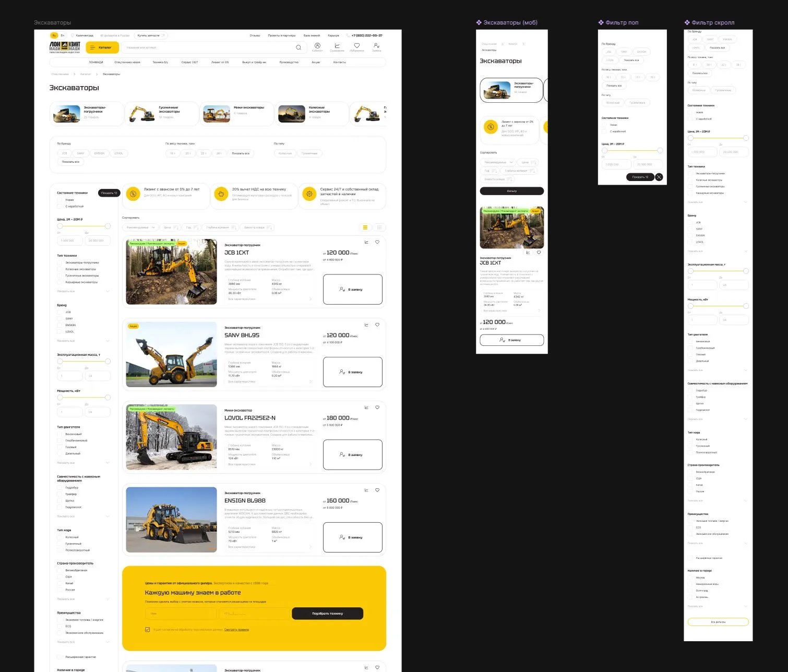
Task: Click Все фильтры button in Фильтр скролл
Action: tap(718, 622)
